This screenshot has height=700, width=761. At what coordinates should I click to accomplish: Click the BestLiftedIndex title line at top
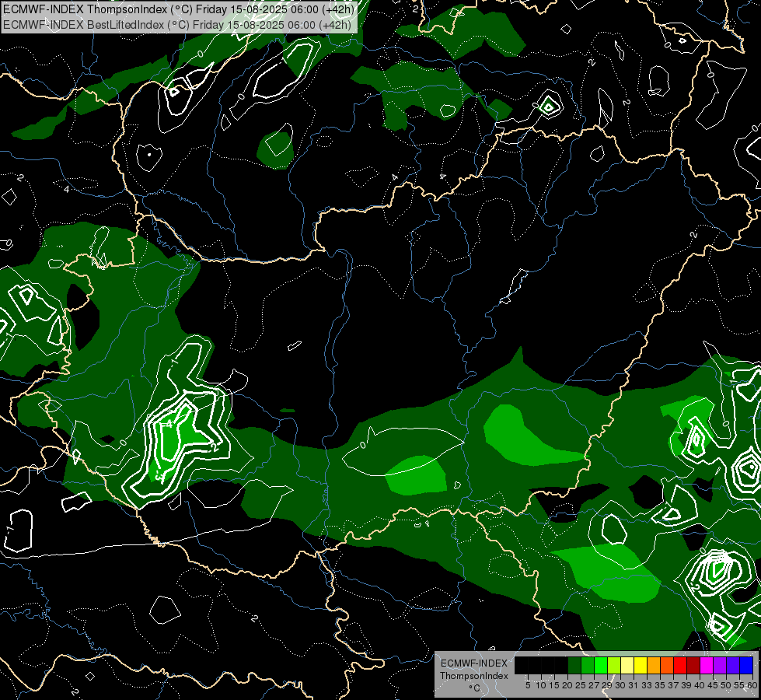[176, 24]
